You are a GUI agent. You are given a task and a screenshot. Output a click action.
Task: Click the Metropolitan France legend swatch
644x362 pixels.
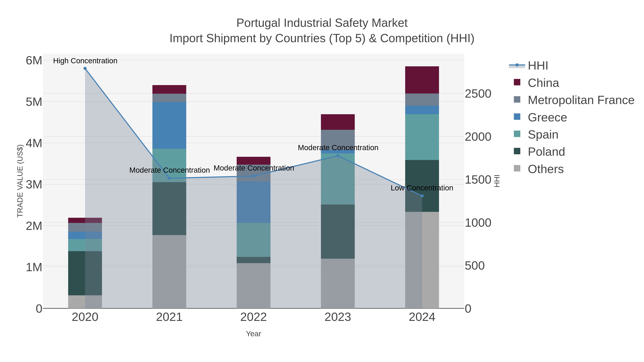(517, 99)
